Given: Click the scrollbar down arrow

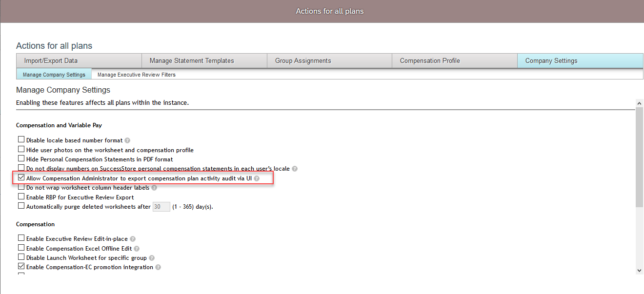Looking at the screenshot, I should (x=640, y=270).
